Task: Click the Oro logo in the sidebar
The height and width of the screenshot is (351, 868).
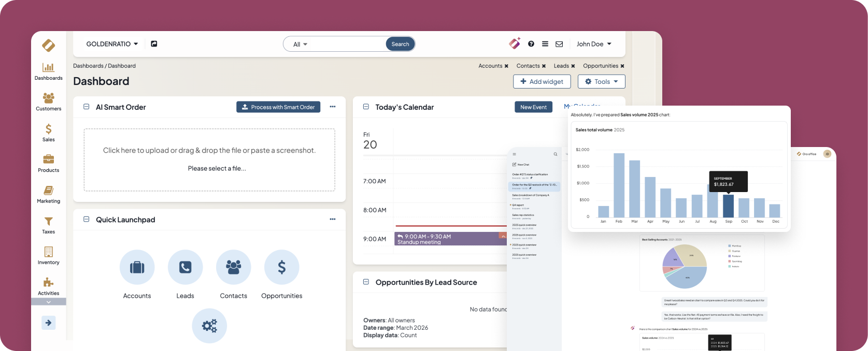Action: [x=49, y=46]
